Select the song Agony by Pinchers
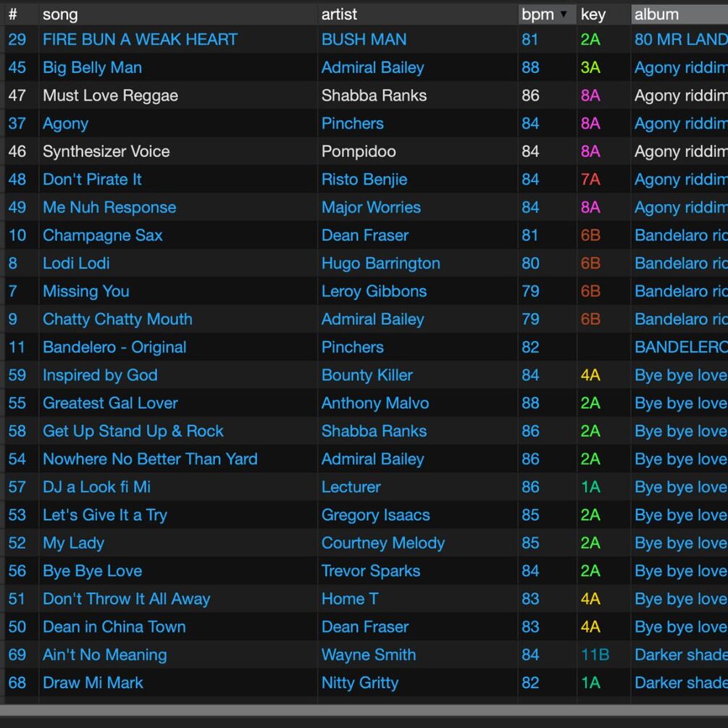This screenshot has width=728, height=728. pyautogui.click(x=65, y=123)
